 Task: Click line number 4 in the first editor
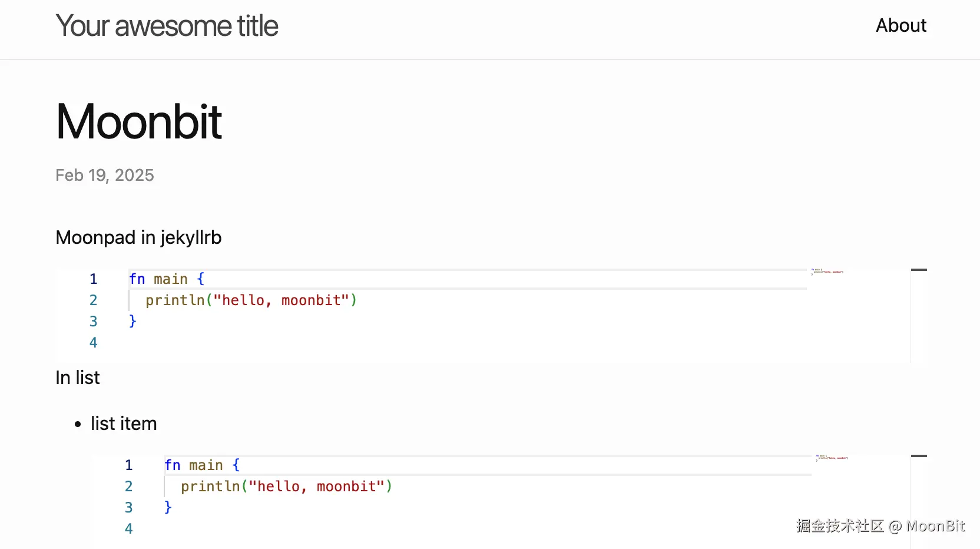[93, 342]
